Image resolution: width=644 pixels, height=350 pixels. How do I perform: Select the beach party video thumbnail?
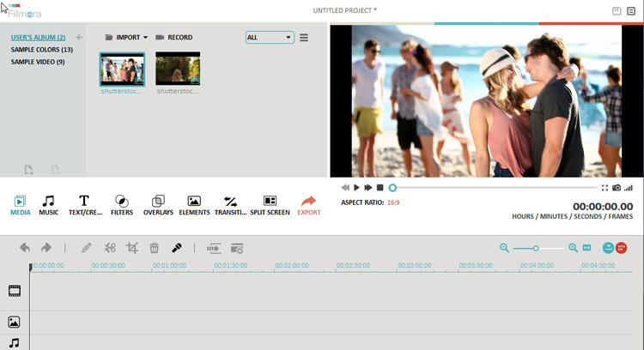tap(122, 69)
